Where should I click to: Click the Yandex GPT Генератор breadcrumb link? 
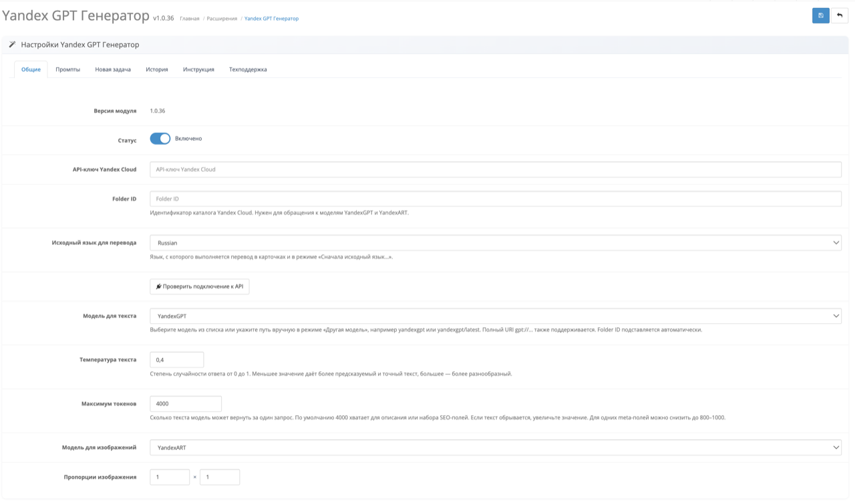[x=271, y=19]
